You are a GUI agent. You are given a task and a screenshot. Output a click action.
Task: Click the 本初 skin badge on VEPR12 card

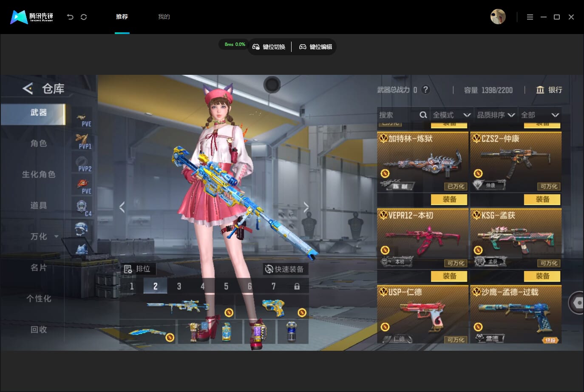click(x=397, y=261)
